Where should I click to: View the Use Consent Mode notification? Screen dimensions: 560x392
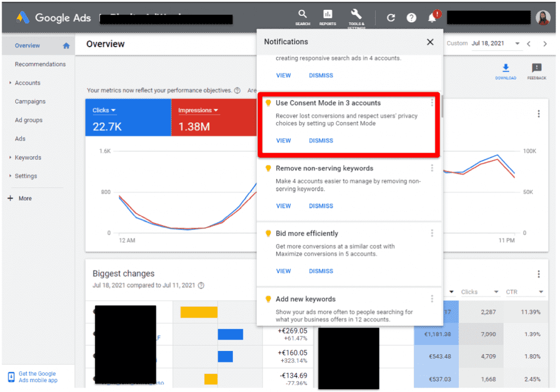click(284, 141)
